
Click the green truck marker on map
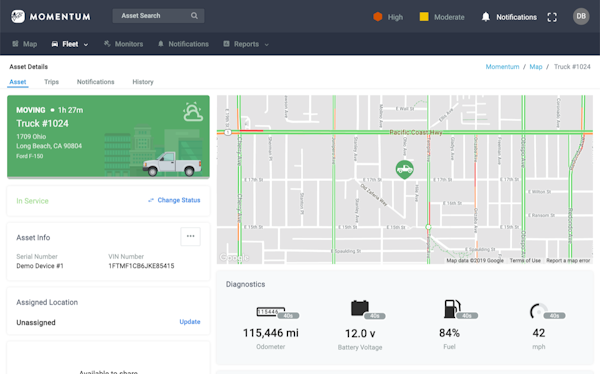[x=404, y=170]
